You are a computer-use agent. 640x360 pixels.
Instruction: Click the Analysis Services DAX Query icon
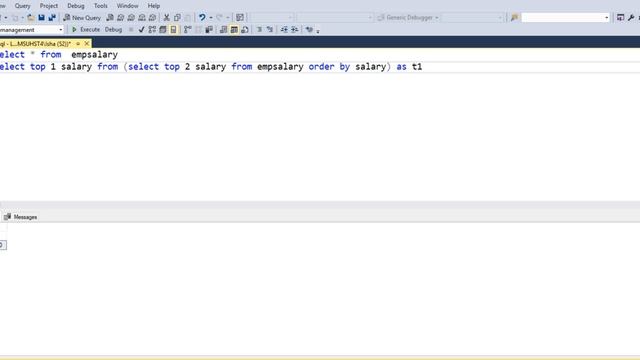(x=152, y=18)
